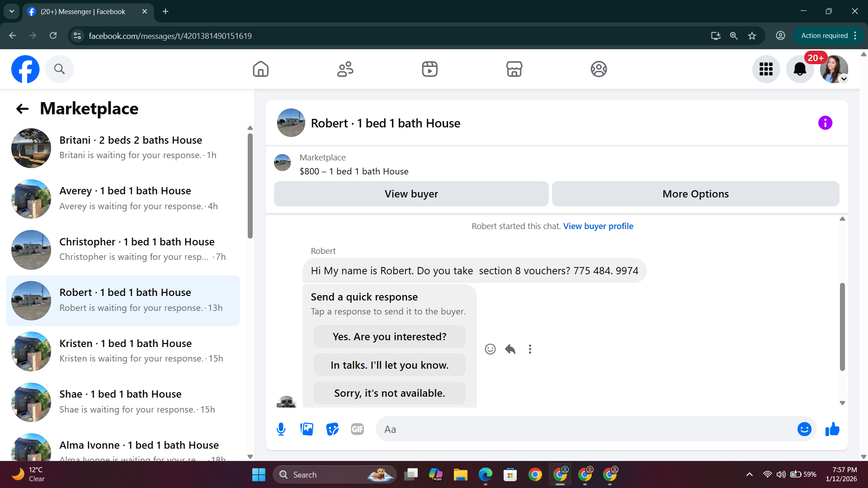React to Robert's message with an emoji
The width and height of the screenshot is (868, 488).
tap(490, 349)
